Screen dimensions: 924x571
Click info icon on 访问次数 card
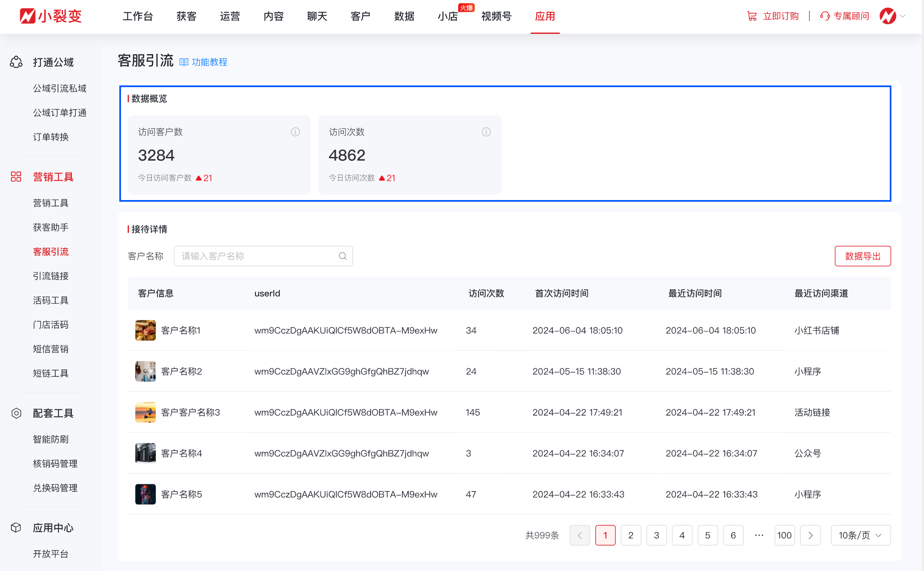(x=486, y=132)
